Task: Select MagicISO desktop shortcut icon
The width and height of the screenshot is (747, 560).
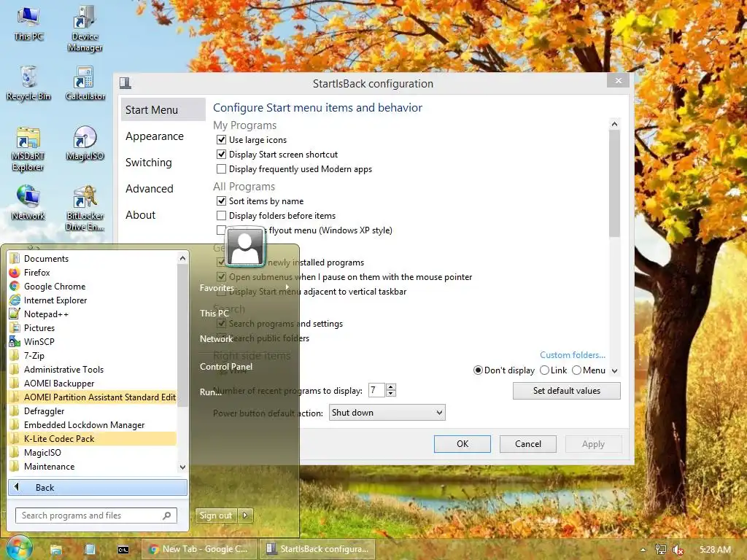Action: point(85,144)
